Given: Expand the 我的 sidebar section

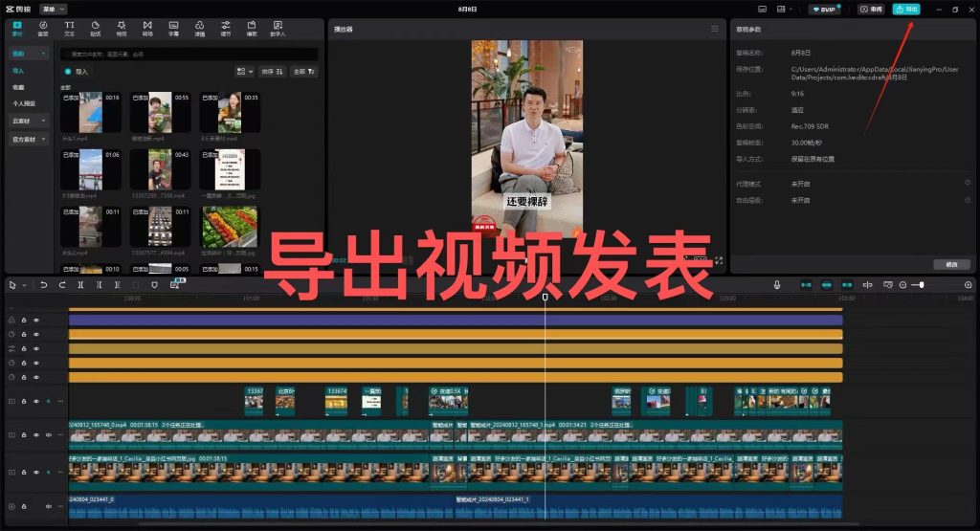Looking at the screenshot, I should (29, 54).
